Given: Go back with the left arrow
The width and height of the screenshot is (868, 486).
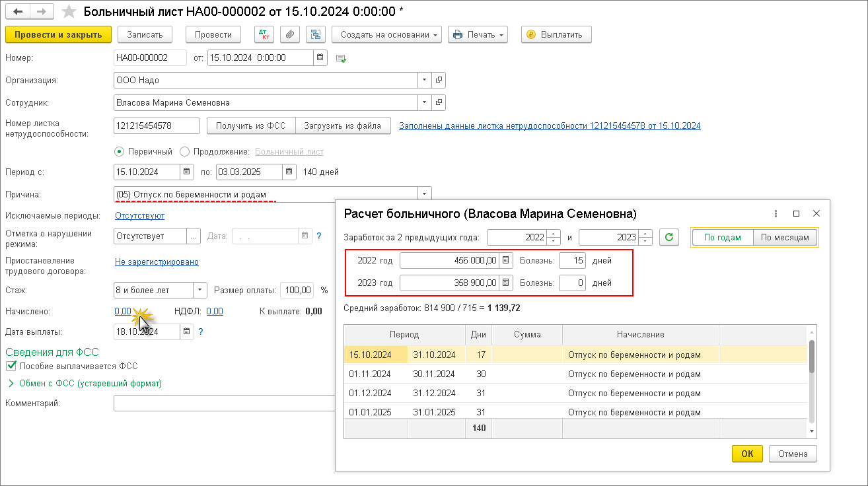Looking at the screenshot, I should point(18,12).
